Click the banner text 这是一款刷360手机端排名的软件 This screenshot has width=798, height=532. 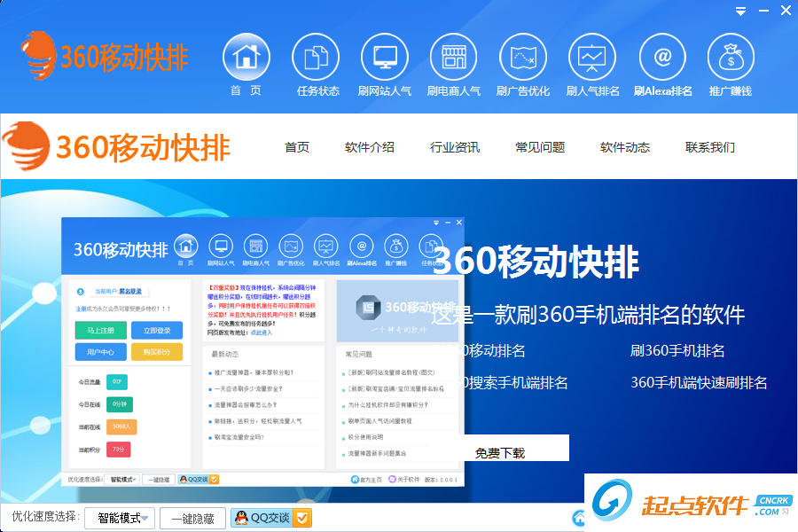pyautogui.click(x=589, y=314)
